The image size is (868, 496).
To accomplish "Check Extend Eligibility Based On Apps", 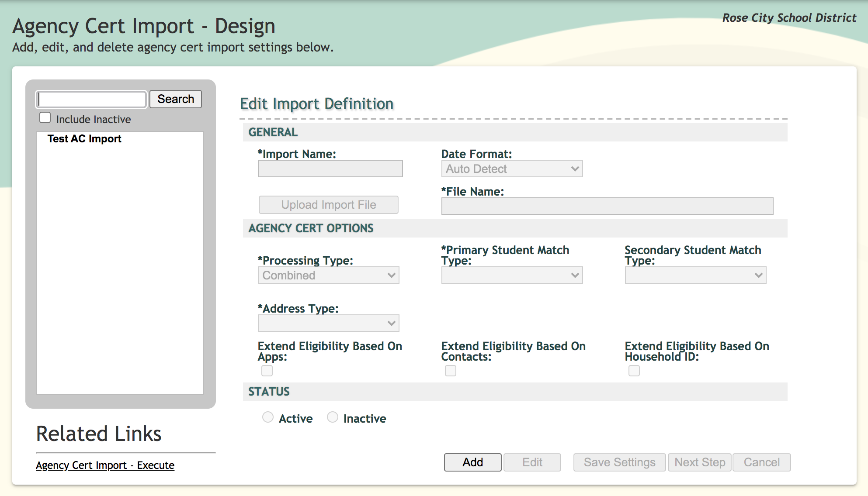I will click(267, 371).
